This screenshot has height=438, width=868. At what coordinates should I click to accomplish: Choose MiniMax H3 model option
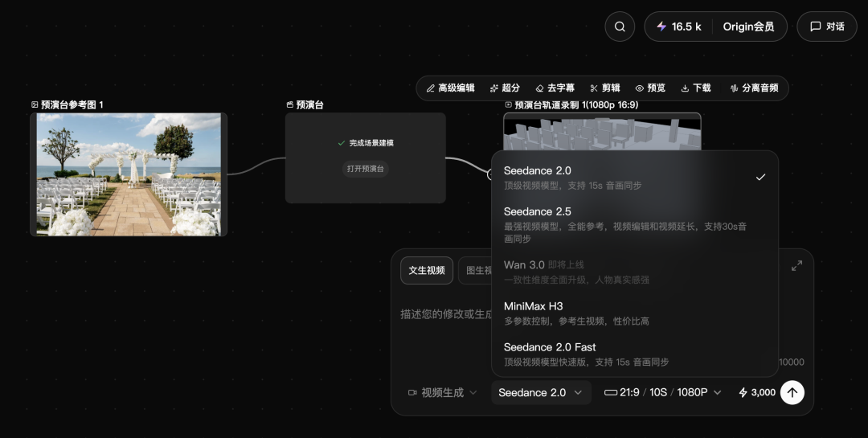[x=635, y=313]
